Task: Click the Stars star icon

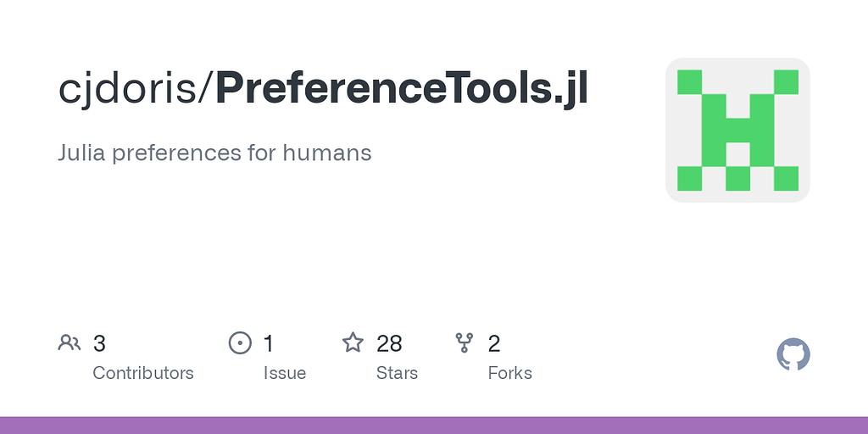Action: (x=353, y=342)
